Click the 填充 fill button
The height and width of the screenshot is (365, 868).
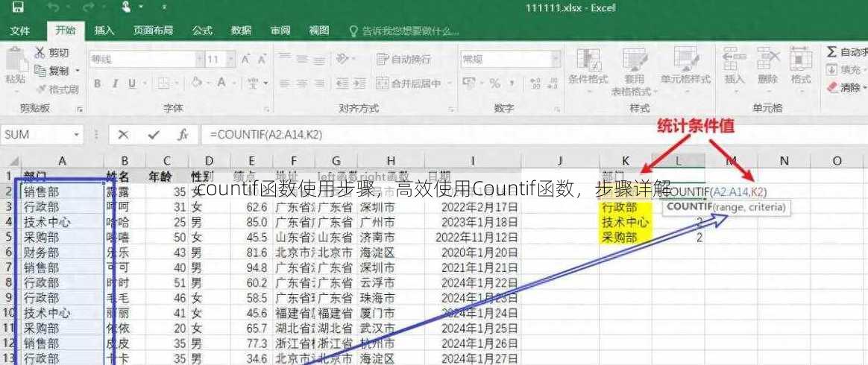(x=846, y=70)
